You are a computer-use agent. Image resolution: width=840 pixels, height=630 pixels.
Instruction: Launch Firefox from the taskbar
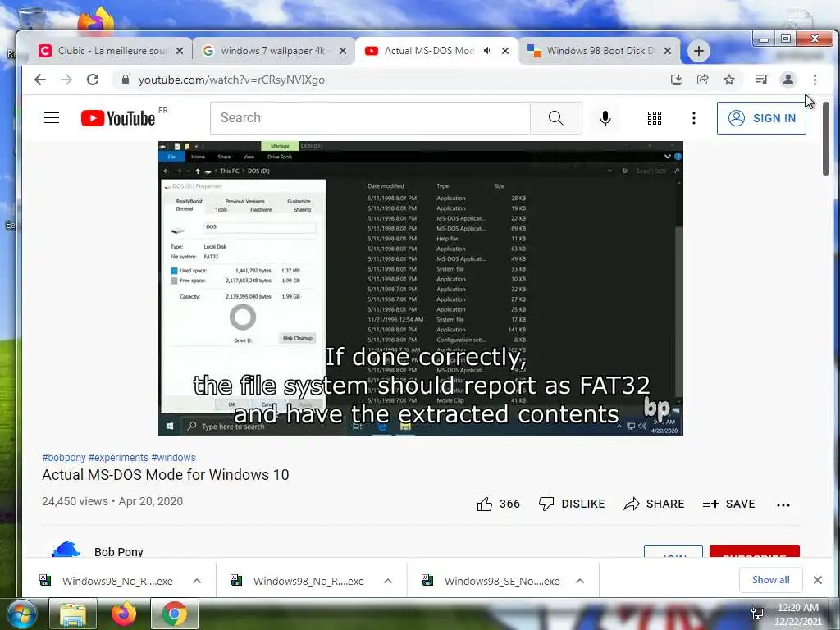coord(124,614)
